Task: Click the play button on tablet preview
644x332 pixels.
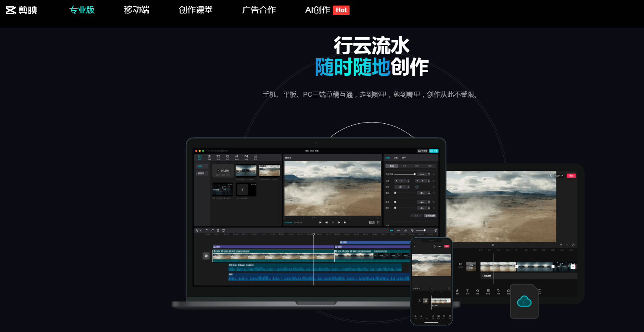Action: (x=493, y=245)
